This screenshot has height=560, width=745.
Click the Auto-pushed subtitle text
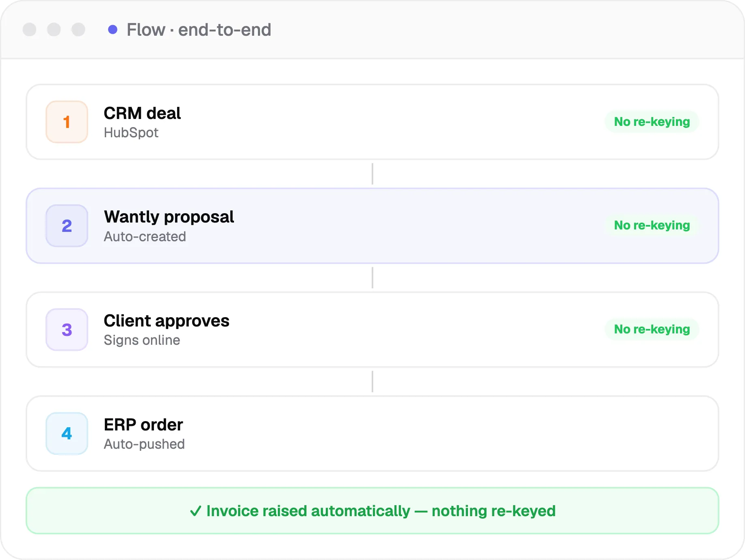point(144,444)
